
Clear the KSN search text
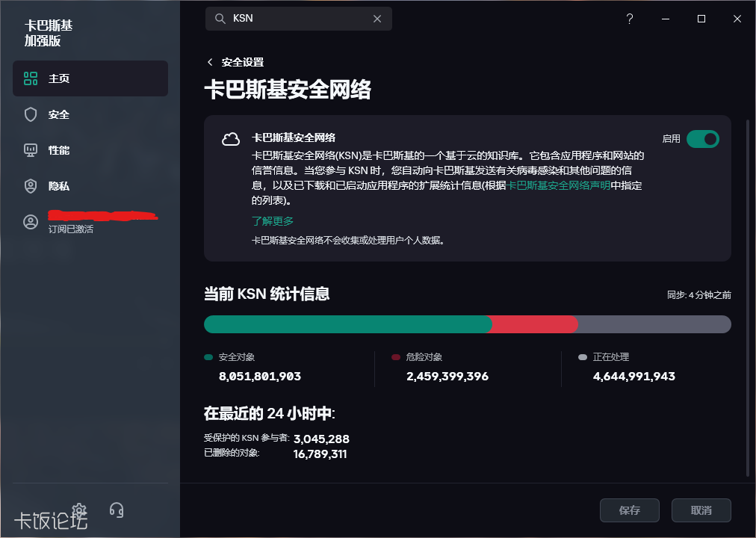[x=377, y=19]
